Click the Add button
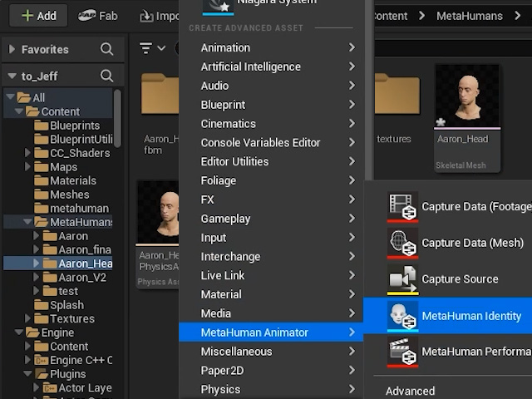Viewport: 532px width, 399px height. point(39,16)
